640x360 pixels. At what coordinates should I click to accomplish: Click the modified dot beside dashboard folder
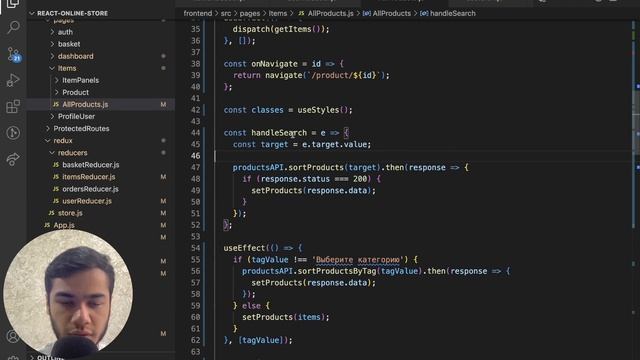pyautogui.click(x=163, y=56)
